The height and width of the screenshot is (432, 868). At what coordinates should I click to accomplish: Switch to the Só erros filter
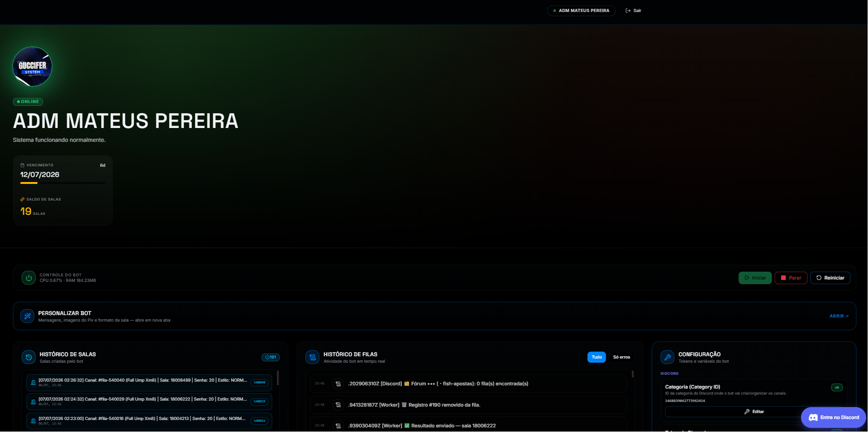tap(621, 357)
